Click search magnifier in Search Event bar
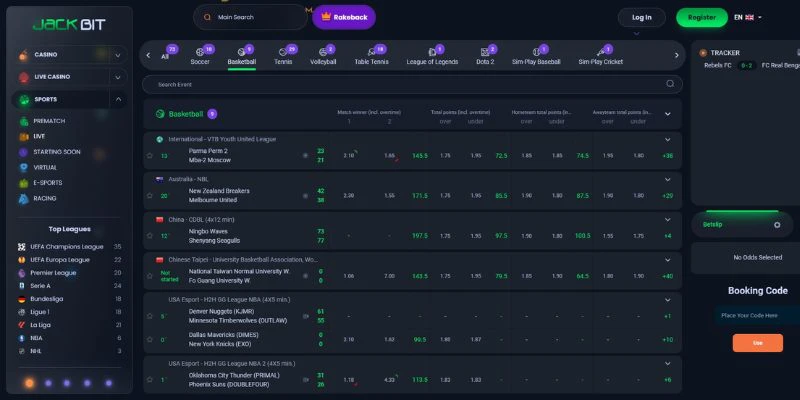The image size is (800, 400). pyautogui.click(x=670, y=84)
